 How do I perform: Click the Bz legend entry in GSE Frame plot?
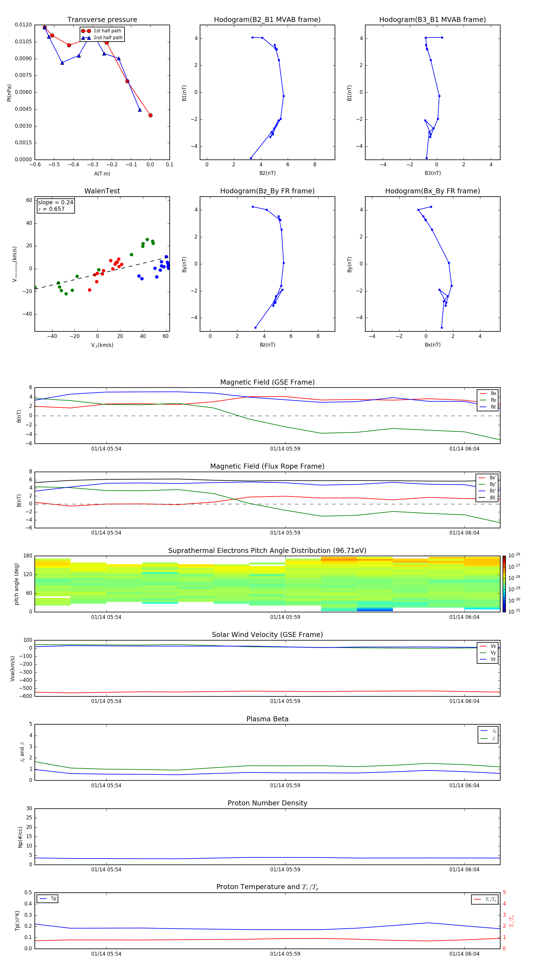coord(488,407)
